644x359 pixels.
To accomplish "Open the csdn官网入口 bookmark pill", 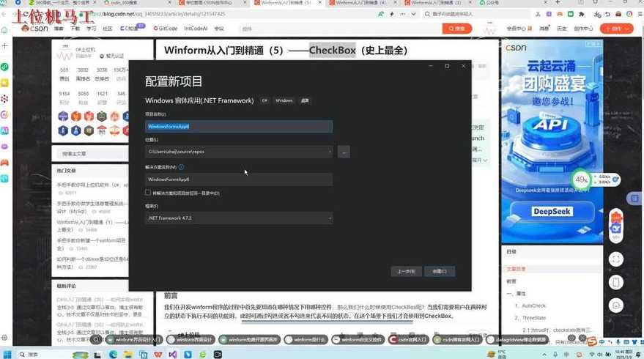I will [x=409, y=340].
